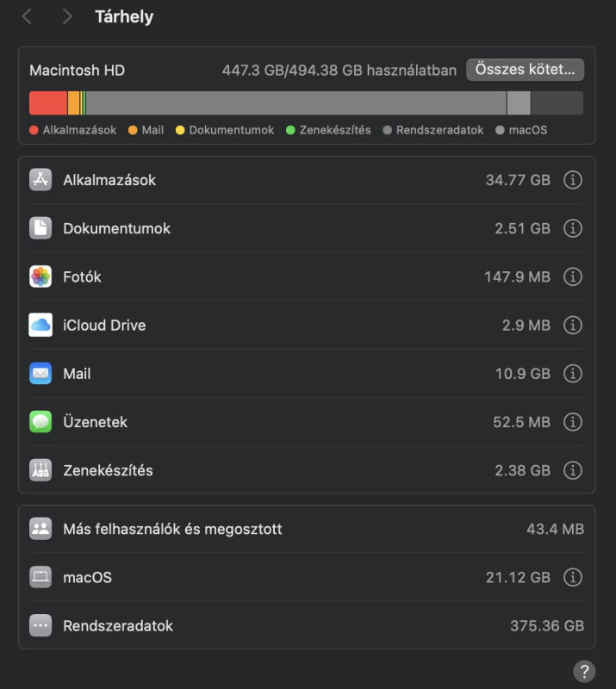The height and width of the screenshot is (689, 616).
Task: Click the 2.38 GB value
Action: [x=522, y=470]
